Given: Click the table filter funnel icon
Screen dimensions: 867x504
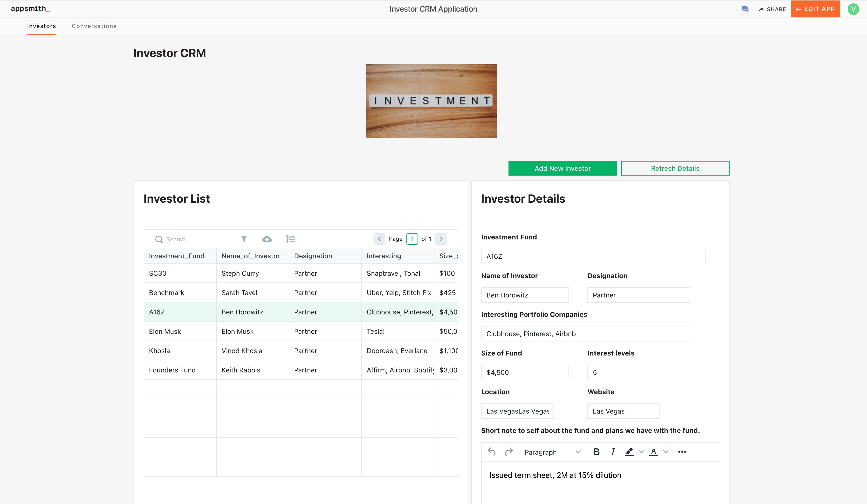Looking at the screenshot, I should click(x=244, y=239).
